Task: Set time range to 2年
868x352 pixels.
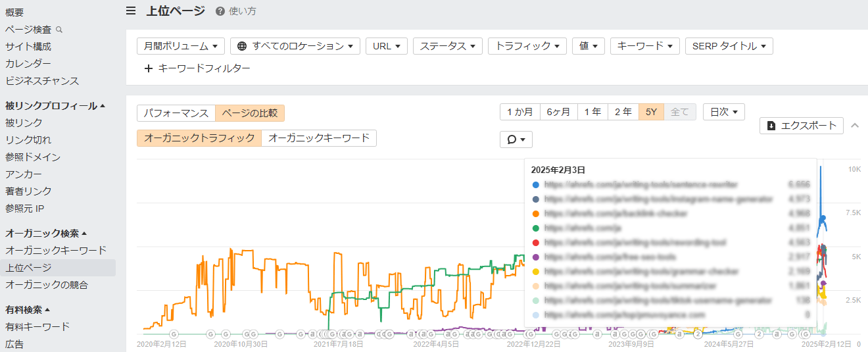Action: (623, 112)
